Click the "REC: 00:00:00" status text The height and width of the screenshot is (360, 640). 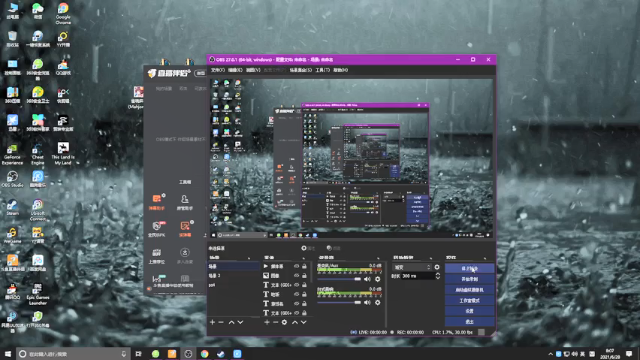(410, 332)
